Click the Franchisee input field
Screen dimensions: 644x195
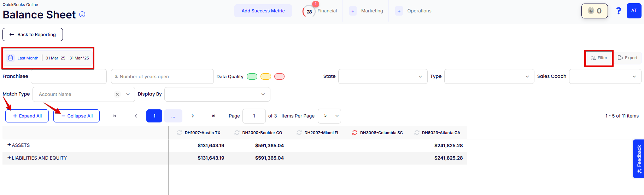coord(69,76)
